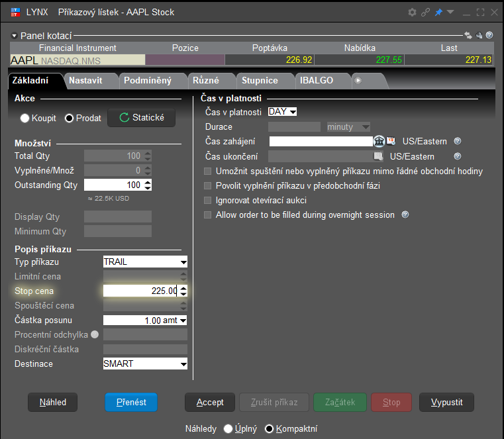
Task: Show more tabs with arrow tab
Action: click(358, 80)
